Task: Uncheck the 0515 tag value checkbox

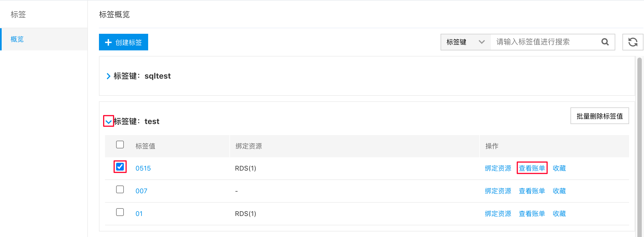Action: click(x=120, y=167)
